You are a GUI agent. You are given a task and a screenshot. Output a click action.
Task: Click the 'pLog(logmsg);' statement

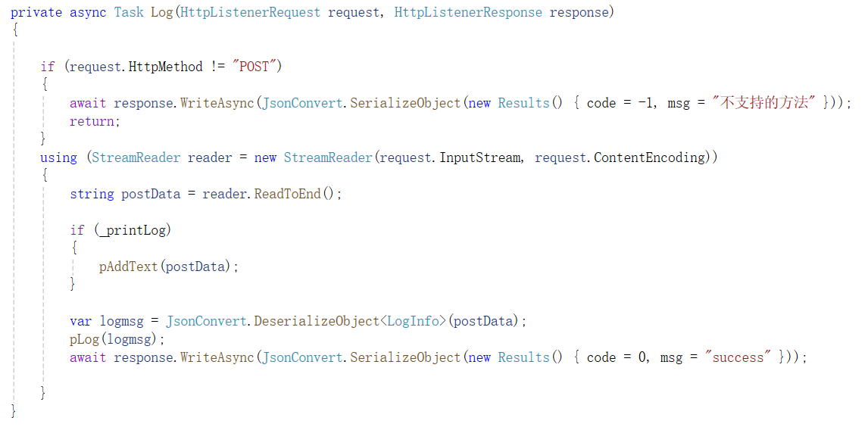[x=117, y=339]
